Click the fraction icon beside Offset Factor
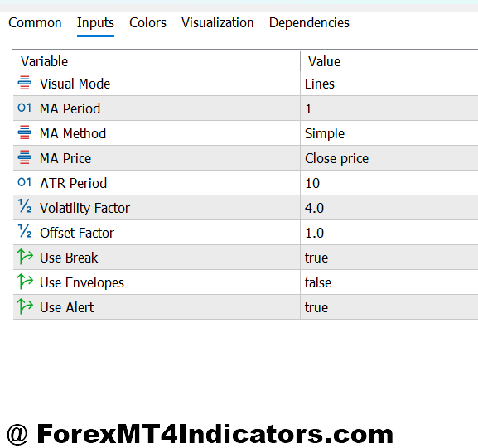 point(25,231)
